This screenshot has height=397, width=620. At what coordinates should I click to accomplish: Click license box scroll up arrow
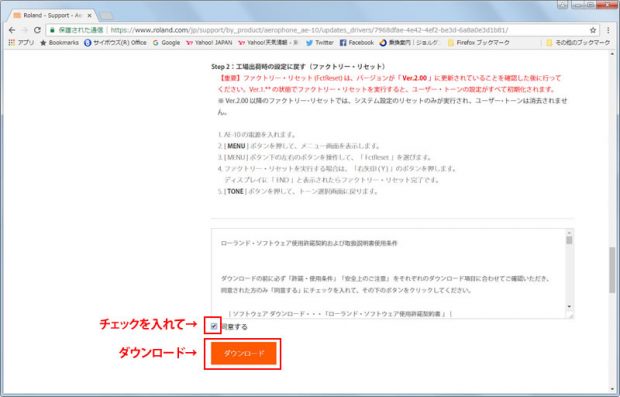pos(569,233)
